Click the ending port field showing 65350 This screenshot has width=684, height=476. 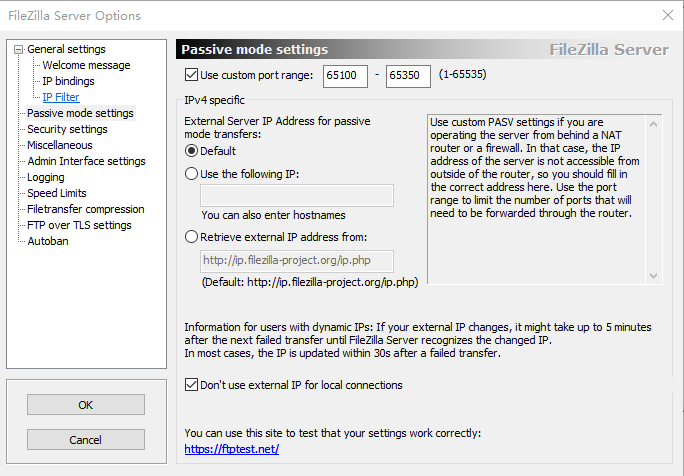(x=408, y=76)
